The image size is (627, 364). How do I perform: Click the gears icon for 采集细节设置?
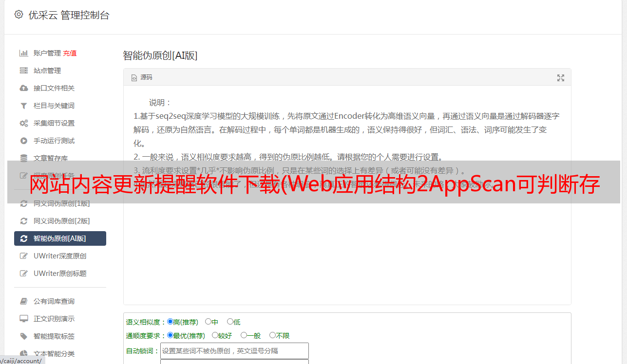click(23, 123)
